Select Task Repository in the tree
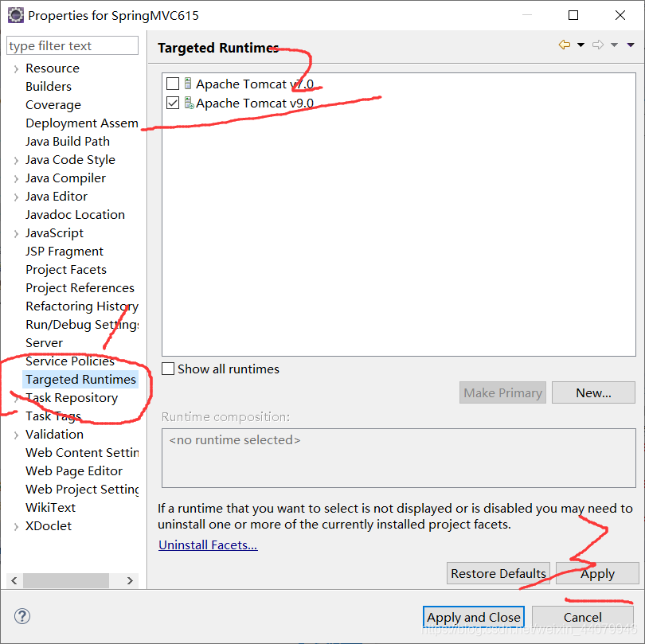This screenshot has height=644, width=645. point(72,398)
